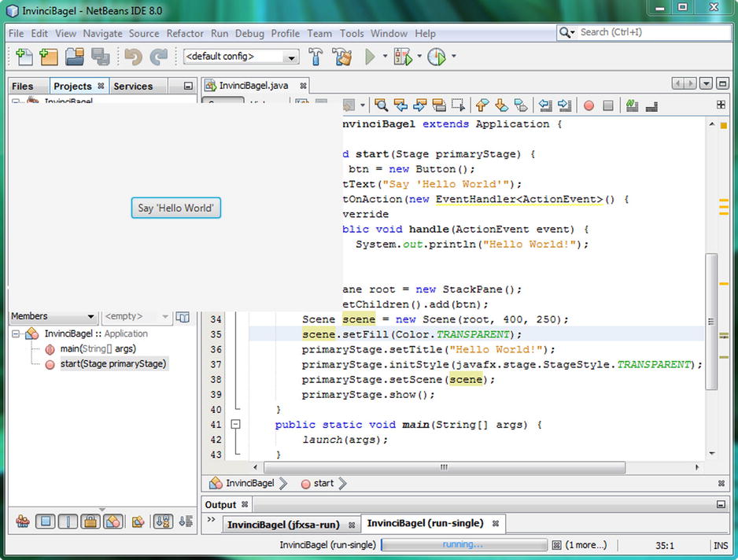
Task: Click Sort by Source navigator icon
Action: [x=186, y=521]
